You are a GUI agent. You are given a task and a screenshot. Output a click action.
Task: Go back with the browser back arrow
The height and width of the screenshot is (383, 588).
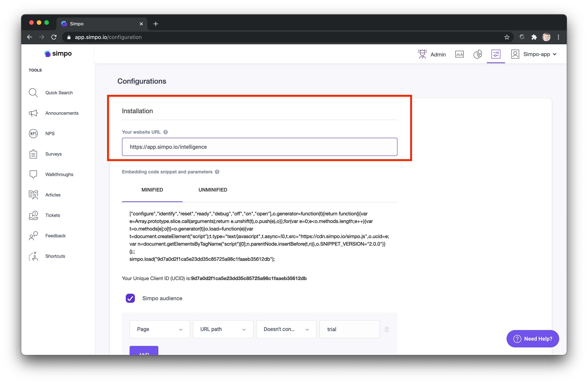click(30, 37)
